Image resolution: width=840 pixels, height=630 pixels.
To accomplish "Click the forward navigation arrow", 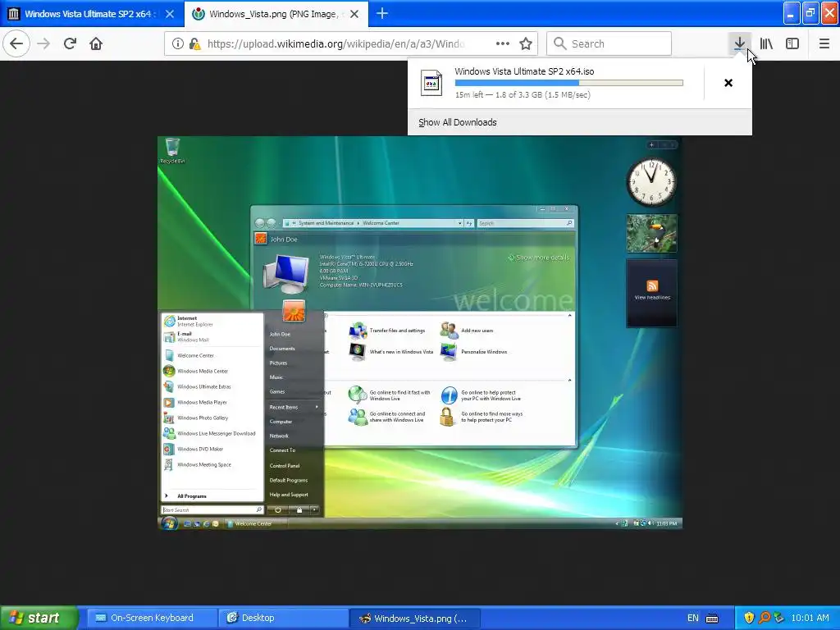I will tap(43, 43).
